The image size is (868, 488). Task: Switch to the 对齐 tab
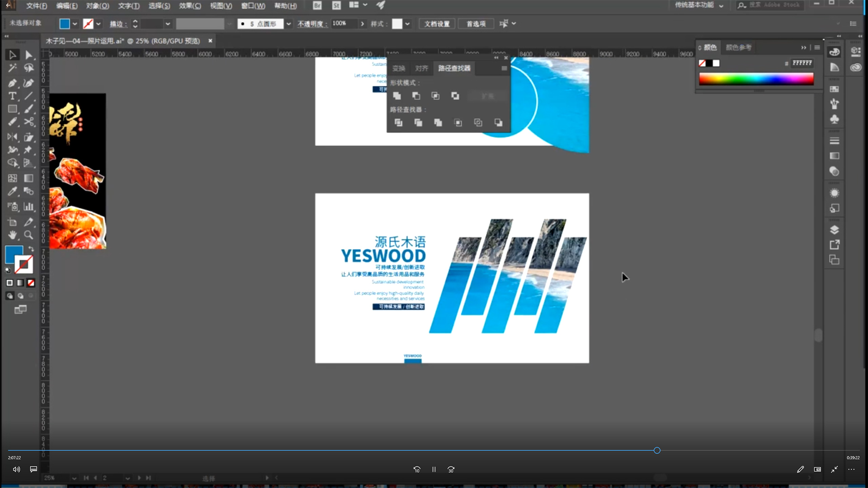click(421, 68)
